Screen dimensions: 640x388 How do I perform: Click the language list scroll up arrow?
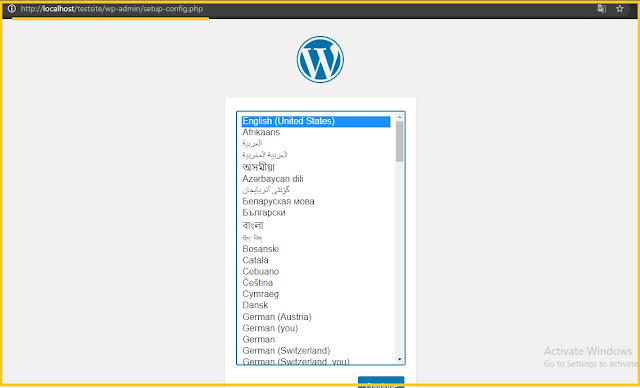399,117
